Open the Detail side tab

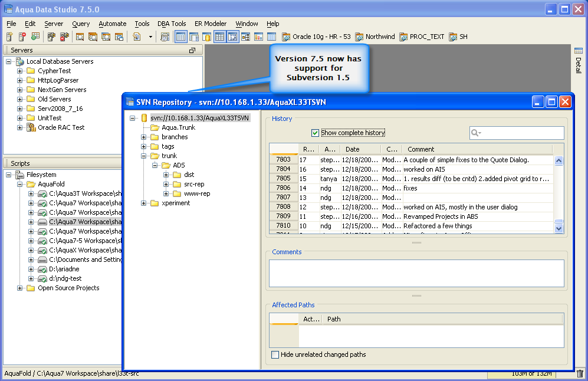click(578, 61)
